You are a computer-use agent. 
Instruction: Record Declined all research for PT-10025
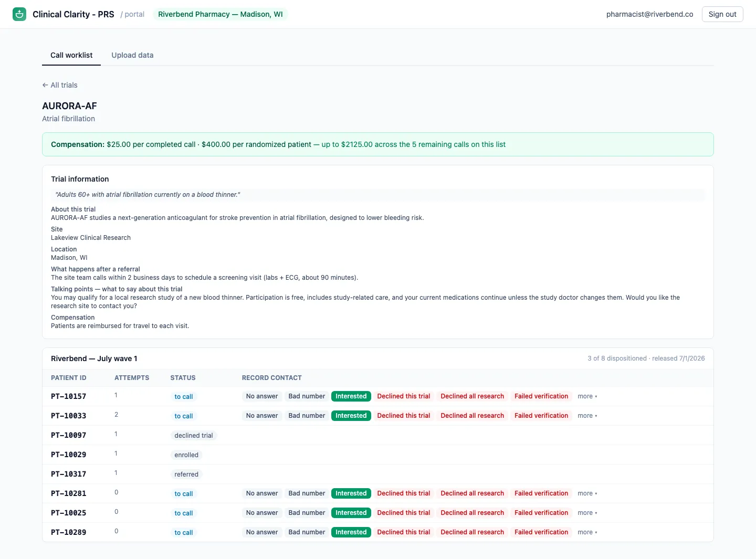pyautogui.click(x=472, y=513)
